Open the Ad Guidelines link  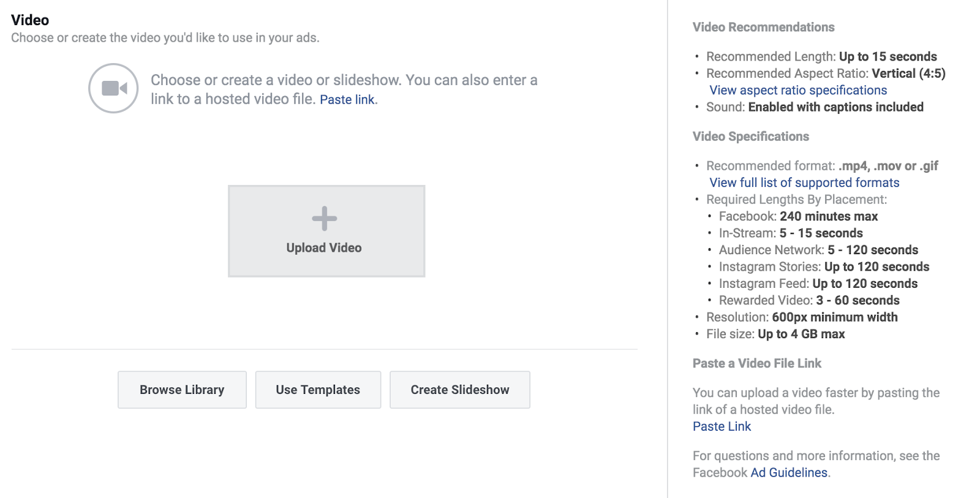click(x=789, y=472)
